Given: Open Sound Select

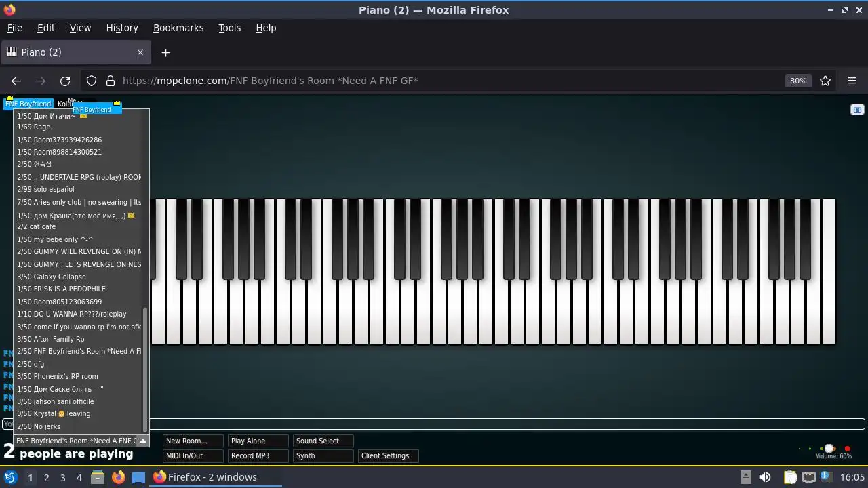Looking at the screenshot, I should coord(323,441).
